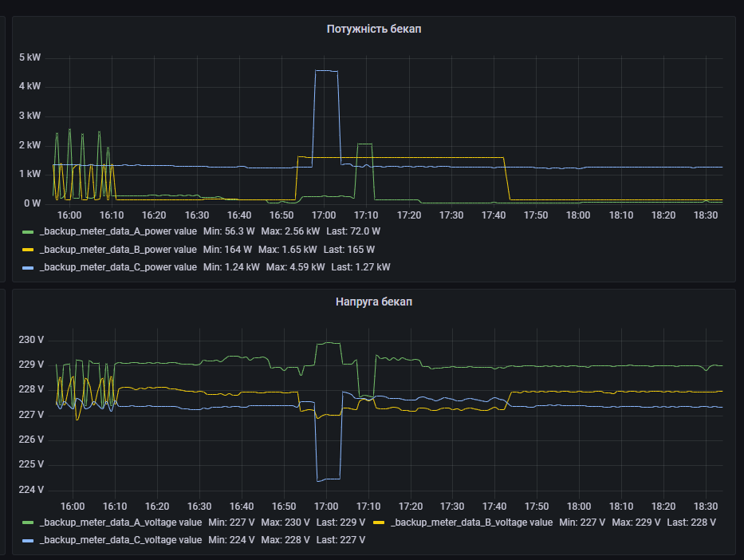744x560 pixels.
Task: Click blue color swatch of C_voltage legend
Action: [28, 541]
